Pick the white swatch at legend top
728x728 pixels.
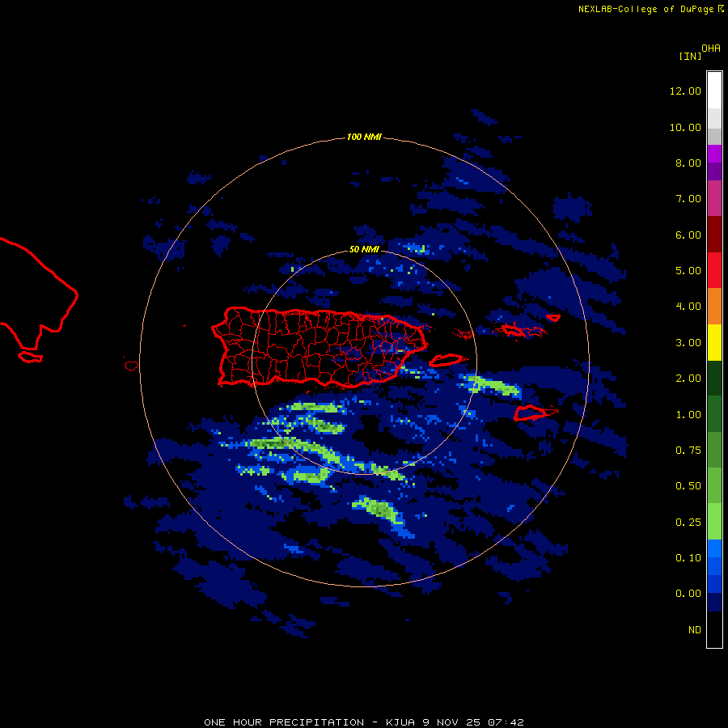[x=714, y=90]
